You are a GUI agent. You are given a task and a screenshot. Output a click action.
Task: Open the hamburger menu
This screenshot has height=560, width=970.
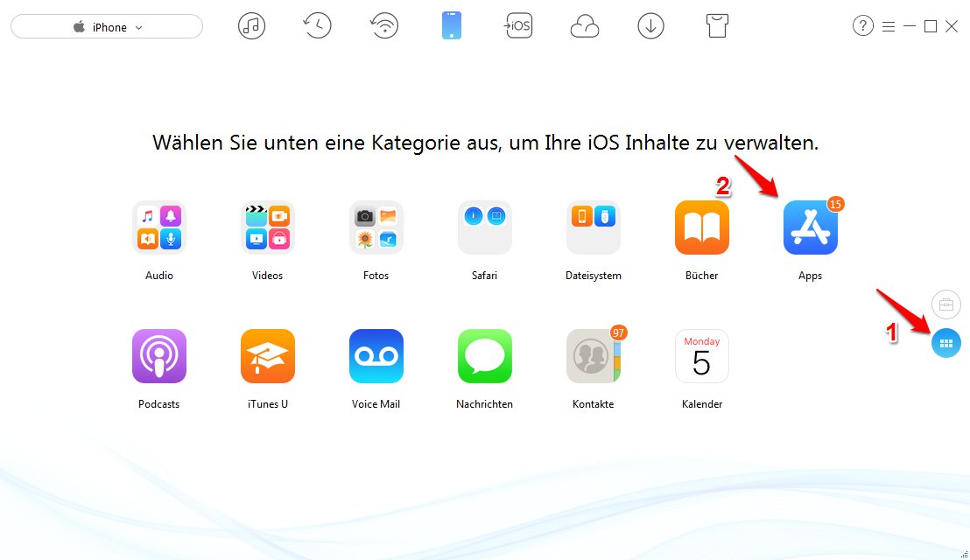pyautogui.click(x=889, y=26)
